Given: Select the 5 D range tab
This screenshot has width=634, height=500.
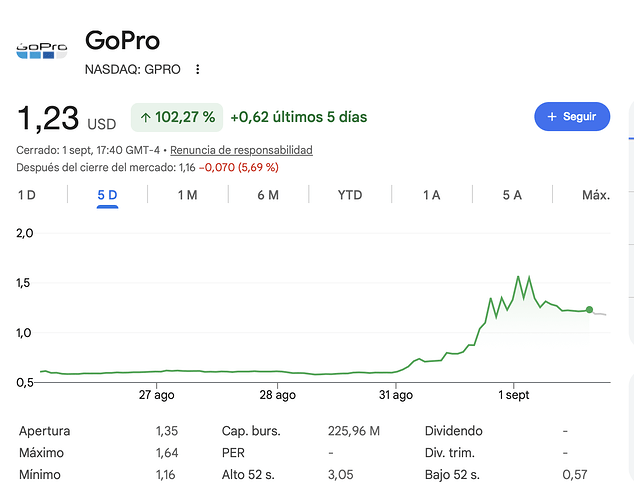Looking at the screenshot, I should 107,195.
